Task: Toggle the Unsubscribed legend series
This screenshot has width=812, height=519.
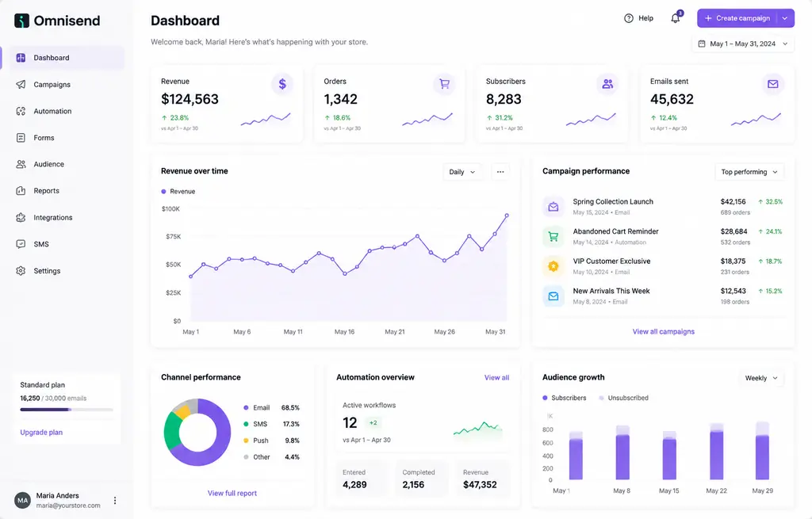Action: click(x=623, y=398)
